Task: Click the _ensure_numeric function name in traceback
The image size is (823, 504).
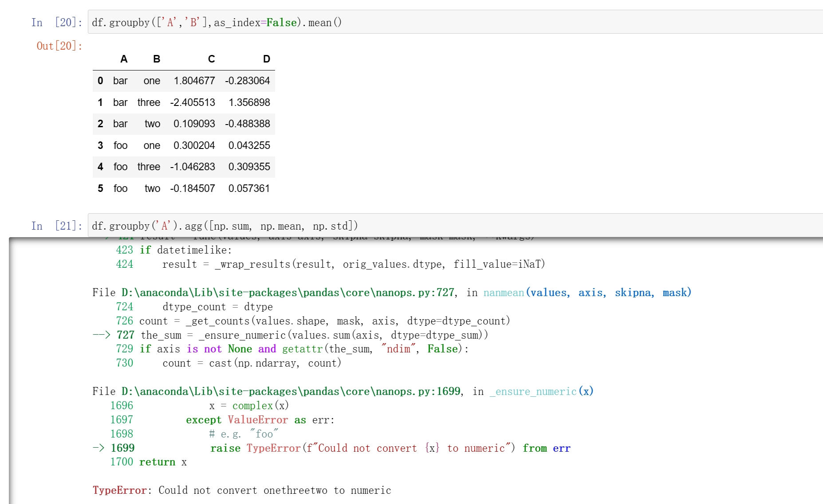Action: coord(533,391)
